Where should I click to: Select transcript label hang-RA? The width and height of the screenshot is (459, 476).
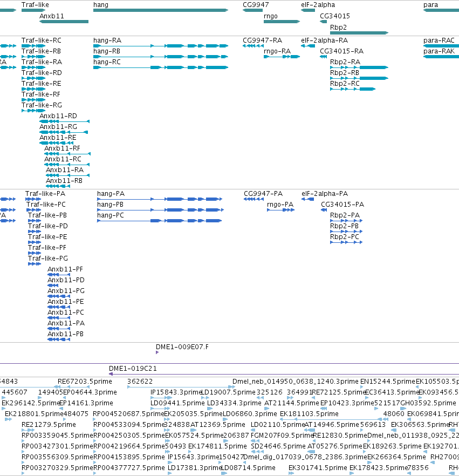[x=107, y=40]
